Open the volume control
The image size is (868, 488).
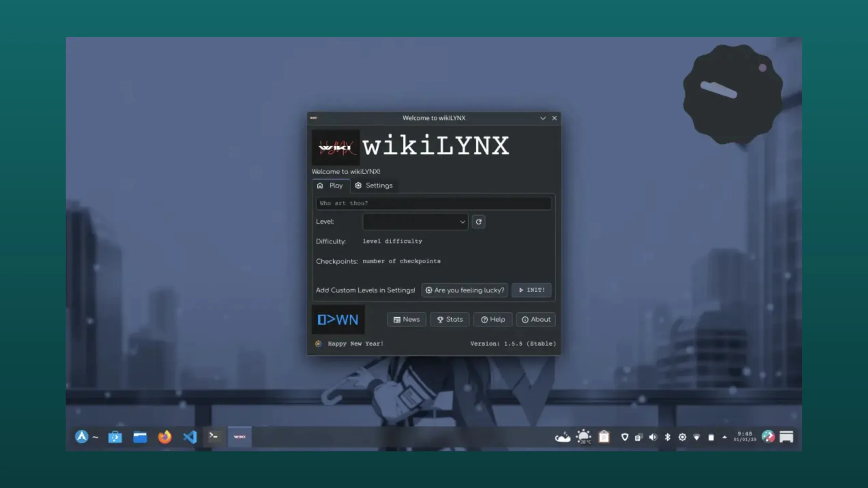653,437
